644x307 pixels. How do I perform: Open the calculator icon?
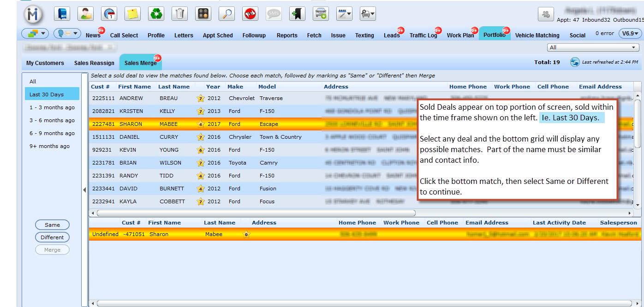(x=203, y=14)
